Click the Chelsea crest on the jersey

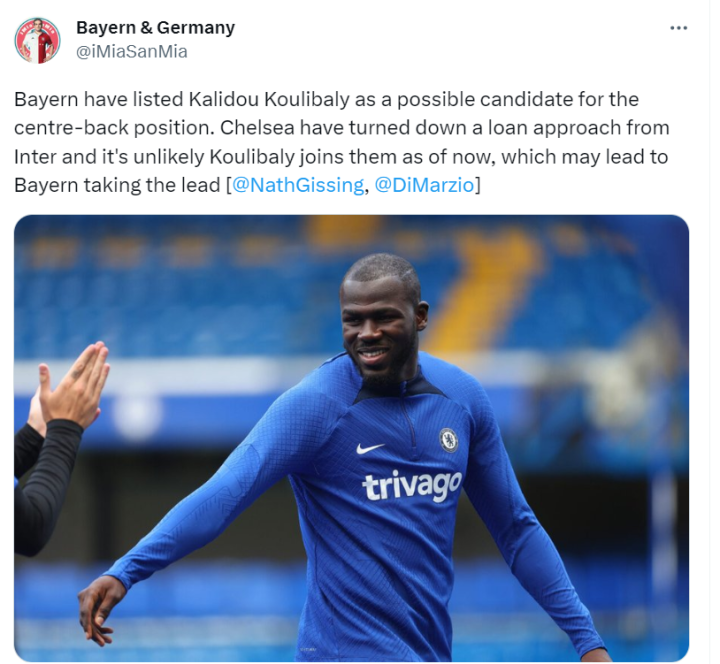448,440
